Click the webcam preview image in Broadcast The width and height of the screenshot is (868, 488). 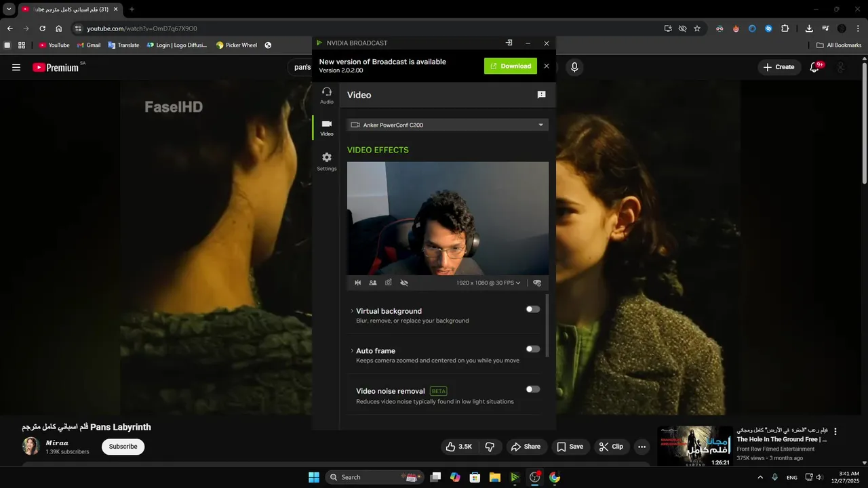point(448,218)
